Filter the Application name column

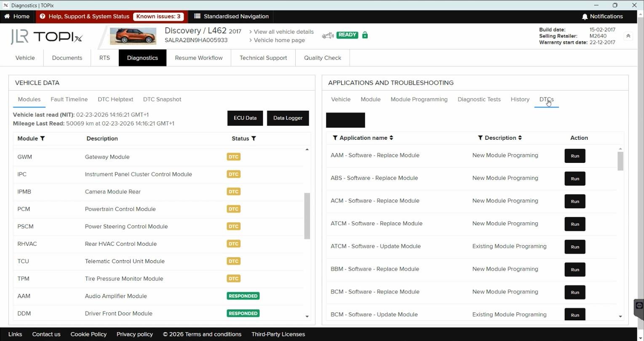tap(335, 138)
